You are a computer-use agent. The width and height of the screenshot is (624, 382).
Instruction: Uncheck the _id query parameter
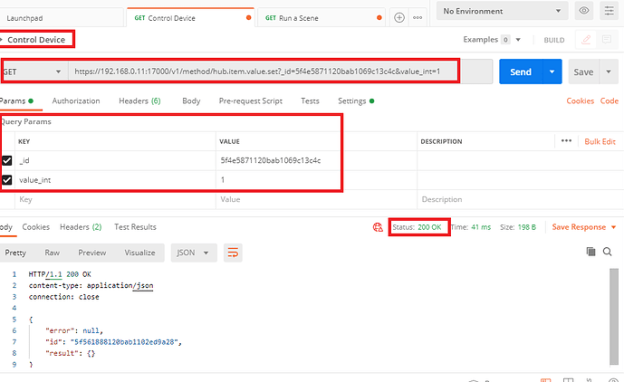click(x=7, y=160)
